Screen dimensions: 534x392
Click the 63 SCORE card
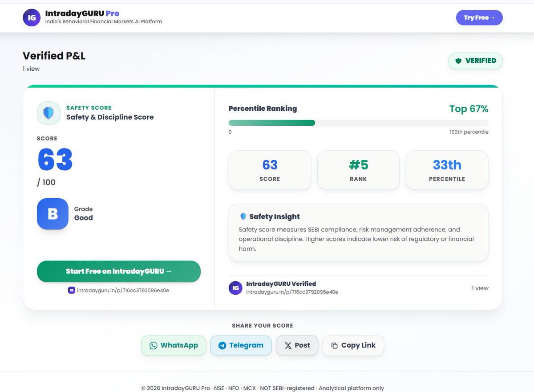pos(270,170)
